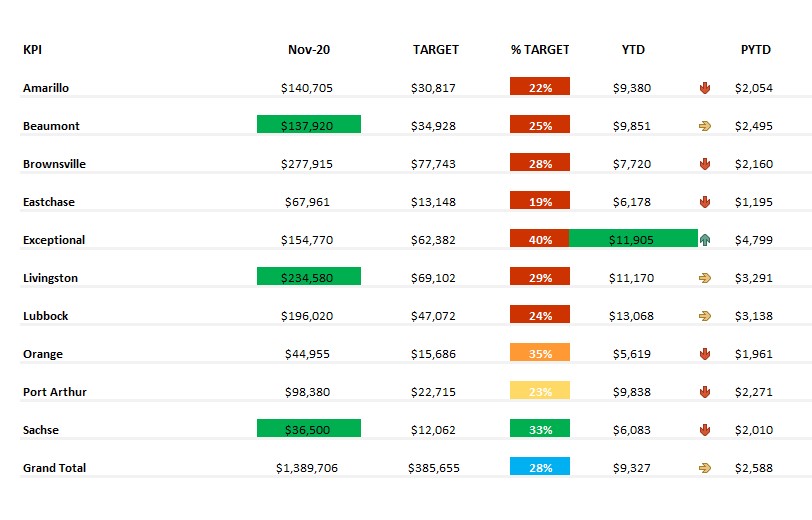The height and width of the screenshot is (520, 812).
Task: Select the green $11,905 YTD cell
Action: [x=632, y=239]
